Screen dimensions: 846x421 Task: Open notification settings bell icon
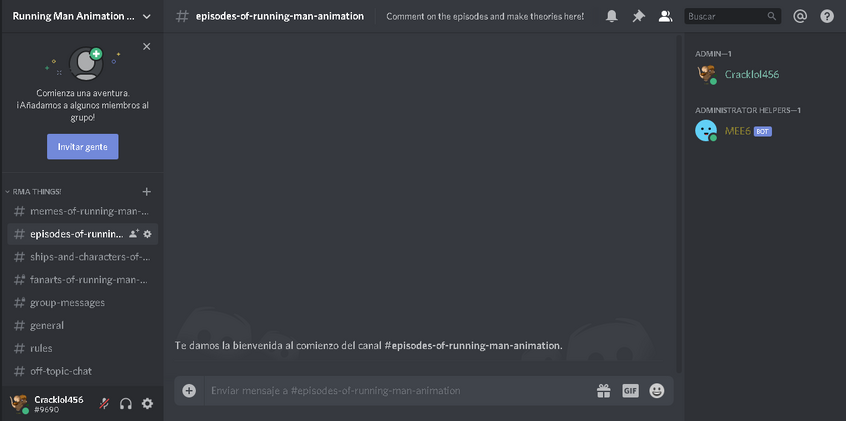point(612,17)
